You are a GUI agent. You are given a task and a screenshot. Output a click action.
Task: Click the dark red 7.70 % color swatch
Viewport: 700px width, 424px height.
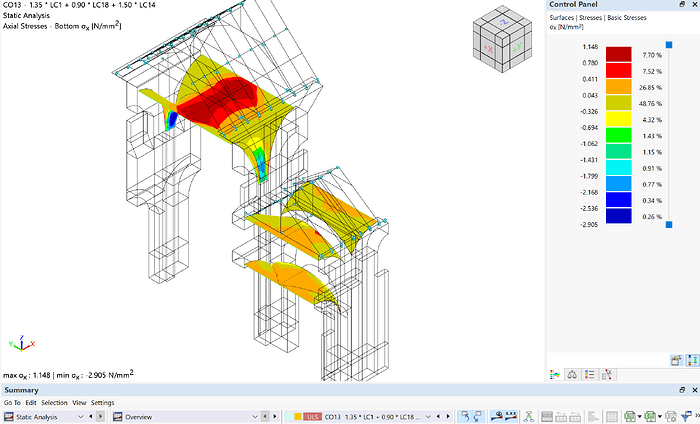pyautogui.click(x=618, y=54)
